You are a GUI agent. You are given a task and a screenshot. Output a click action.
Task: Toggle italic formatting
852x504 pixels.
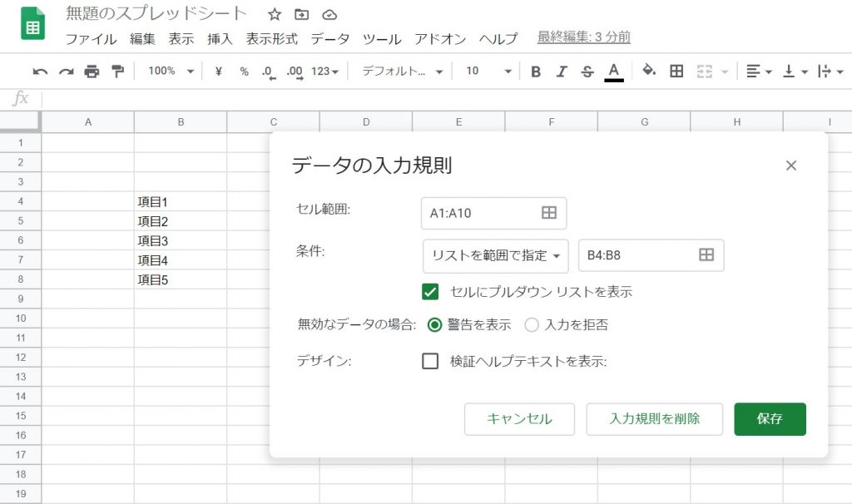pos(562,72)
